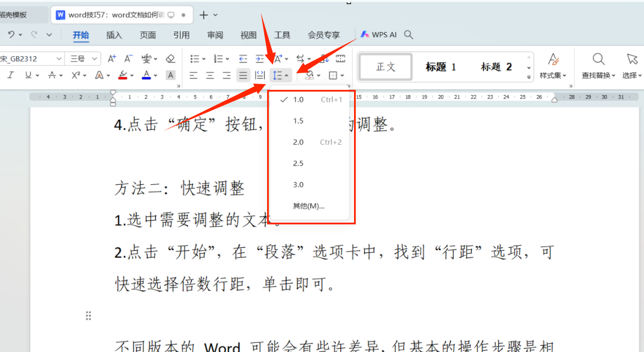Decrease font size with A- icon
Screen dimensions: 644x352
pos(129,59)
